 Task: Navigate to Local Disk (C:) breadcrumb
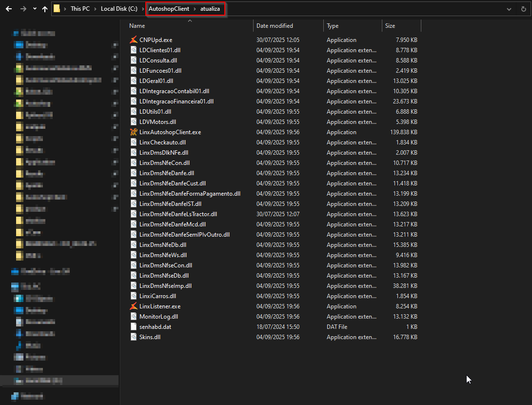pos(119,9)
